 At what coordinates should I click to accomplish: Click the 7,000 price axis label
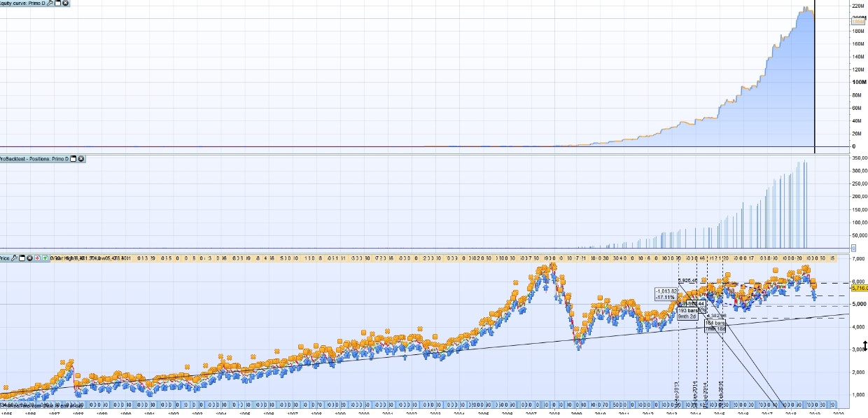(x=859, y=259)
